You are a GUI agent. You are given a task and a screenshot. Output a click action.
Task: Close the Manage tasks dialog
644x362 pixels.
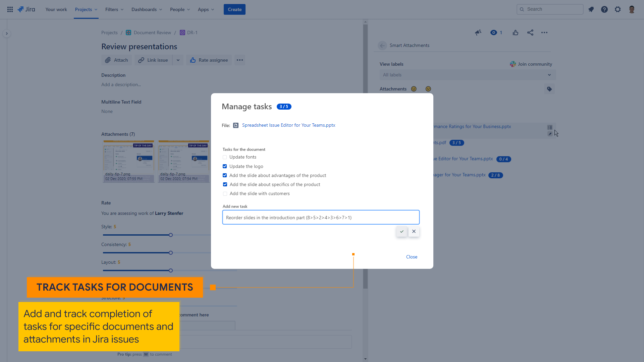coord(412,257)
